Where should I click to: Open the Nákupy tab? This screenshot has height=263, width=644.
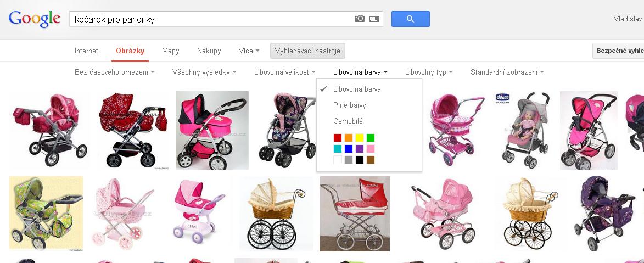click(x=209, y=51)
